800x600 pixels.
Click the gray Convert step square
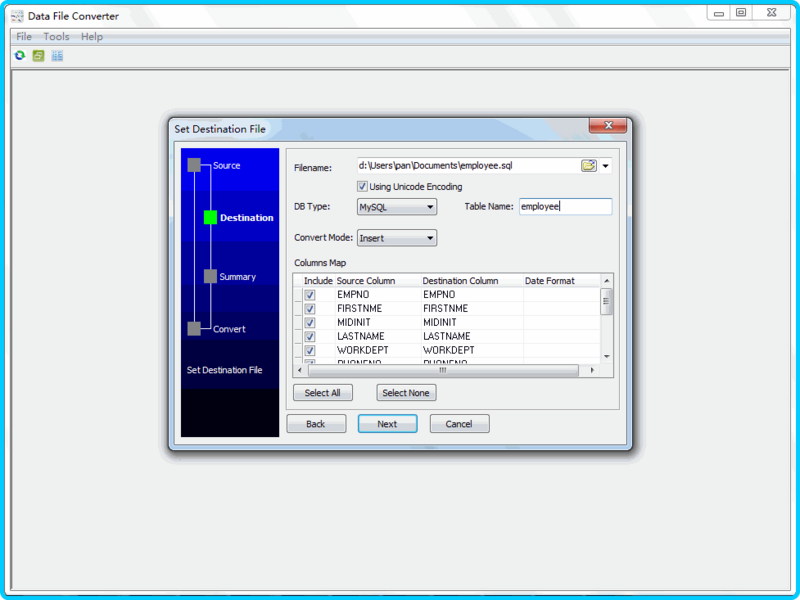click(194, 329)
